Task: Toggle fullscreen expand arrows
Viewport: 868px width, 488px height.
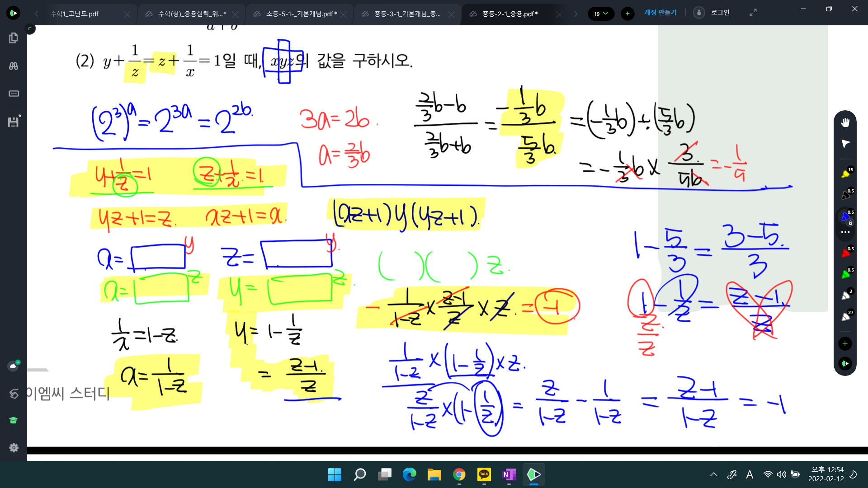Action: (x=753, y=13)
